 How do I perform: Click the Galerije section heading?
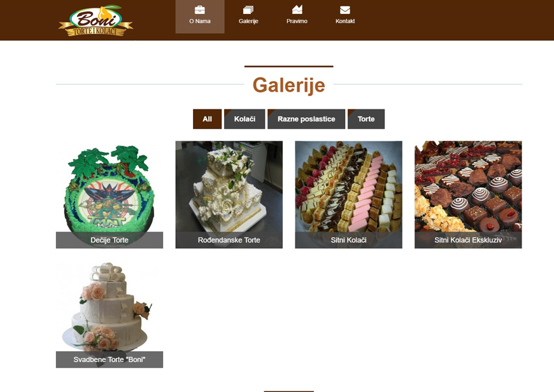[288, 85]
